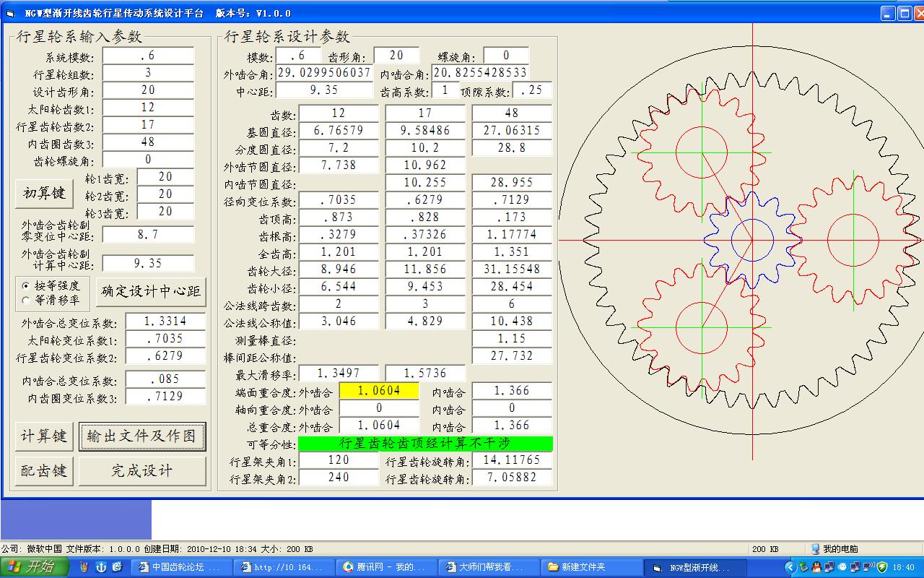924x578 pixels.
Task: Expand hidden tray icons arrow
Action: pos(790,567)
